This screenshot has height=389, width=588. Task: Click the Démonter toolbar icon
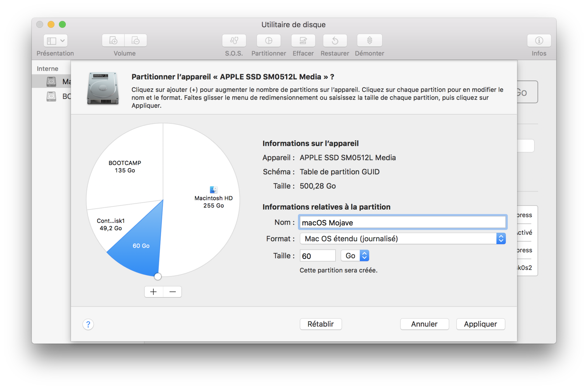(370, 40)
